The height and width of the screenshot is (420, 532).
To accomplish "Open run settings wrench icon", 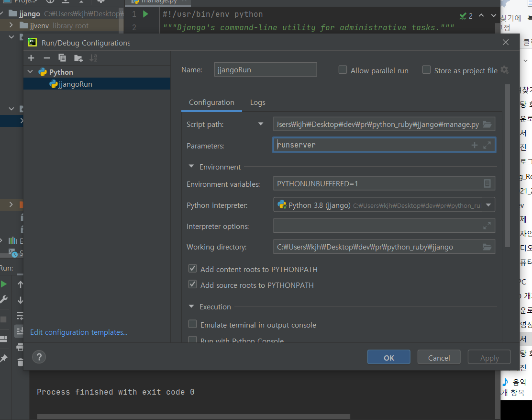I will (x=3, y=299).
